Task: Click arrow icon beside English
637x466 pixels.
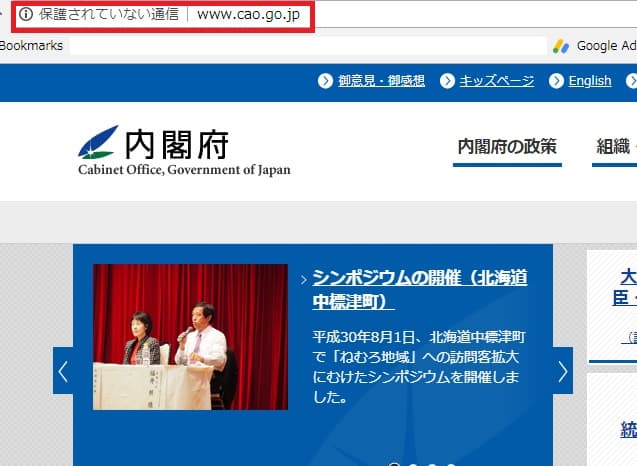Action: 556,81
